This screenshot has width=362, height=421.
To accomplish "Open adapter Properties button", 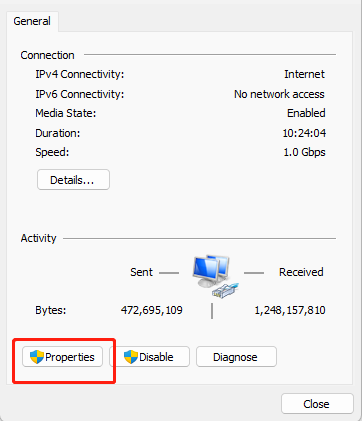I will point(62,357).
